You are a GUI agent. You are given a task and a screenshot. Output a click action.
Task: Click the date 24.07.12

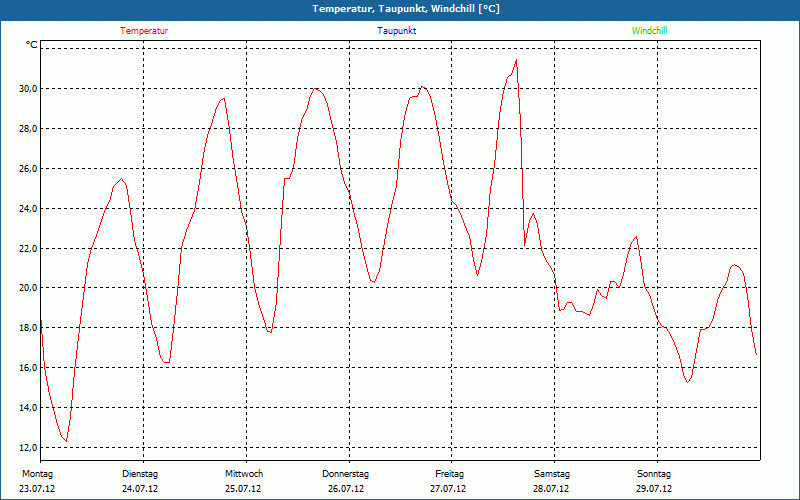click(x=140, y=489)
